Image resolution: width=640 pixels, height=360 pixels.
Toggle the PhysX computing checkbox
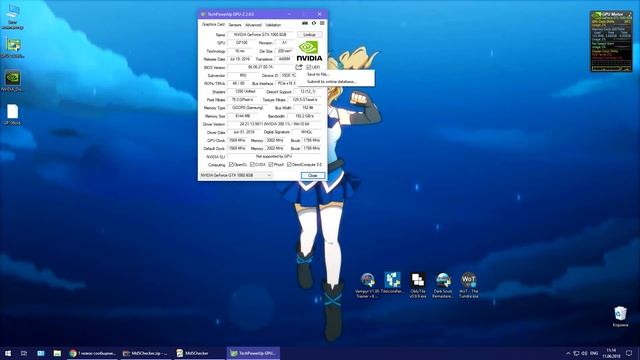coord(271,164)
